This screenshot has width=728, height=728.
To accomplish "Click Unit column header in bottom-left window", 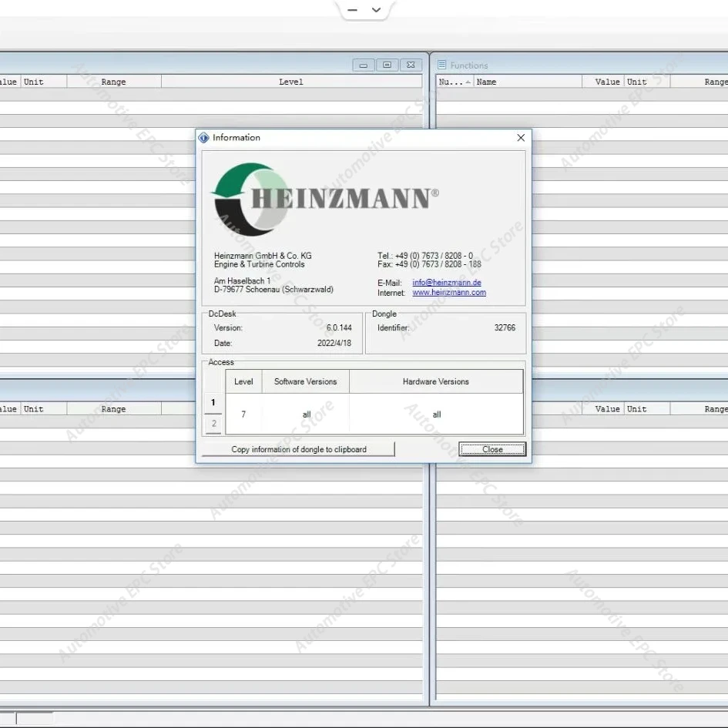I will click(x=44, y=409).
